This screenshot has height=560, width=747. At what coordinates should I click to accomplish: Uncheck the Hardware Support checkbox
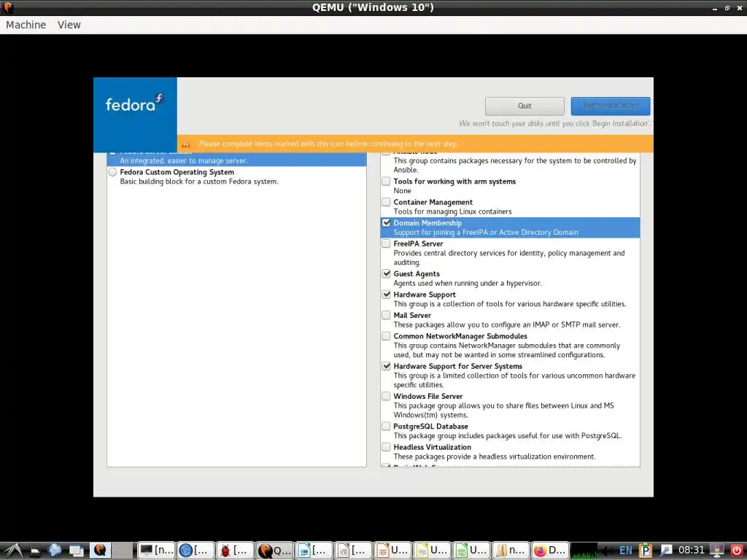point(386,295)
